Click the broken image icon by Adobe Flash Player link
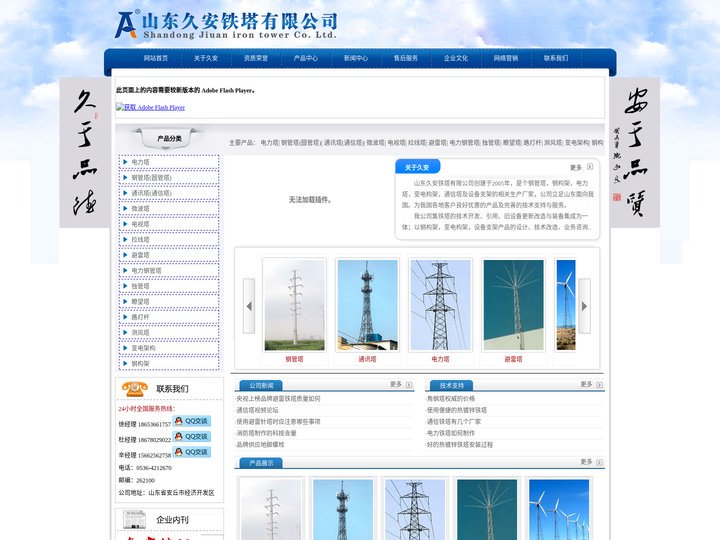 (x=119, y=107)
